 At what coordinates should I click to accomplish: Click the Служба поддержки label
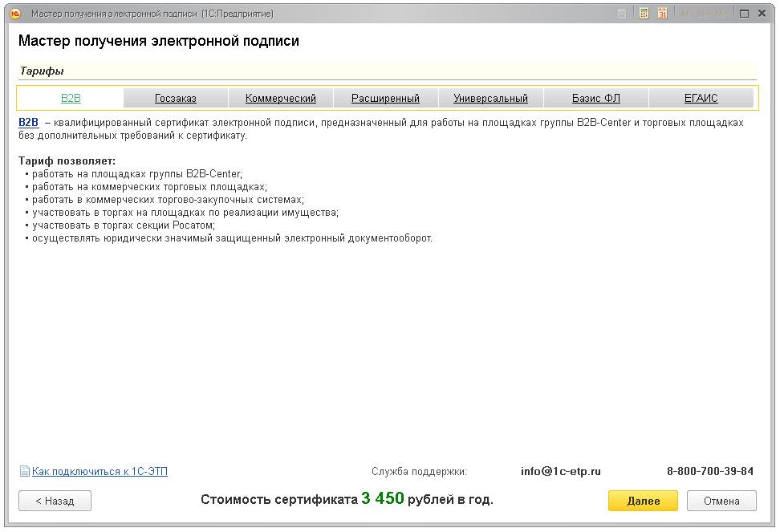pos(419,471)
